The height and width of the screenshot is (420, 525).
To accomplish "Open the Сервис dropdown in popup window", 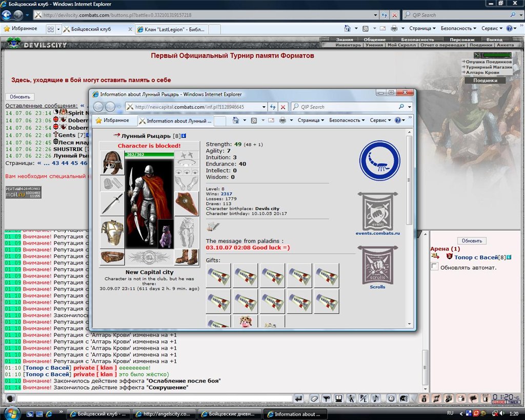I will pos(380,120).
